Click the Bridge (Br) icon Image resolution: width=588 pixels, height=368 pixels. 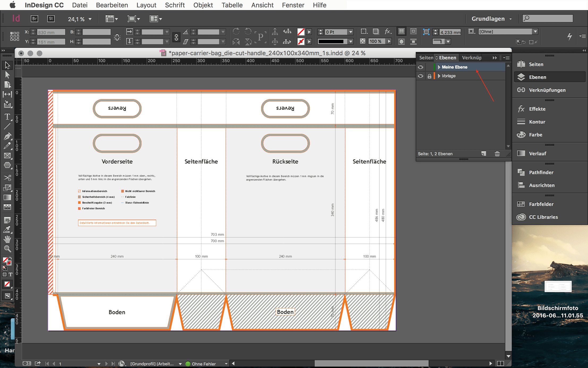coord(34,19)
